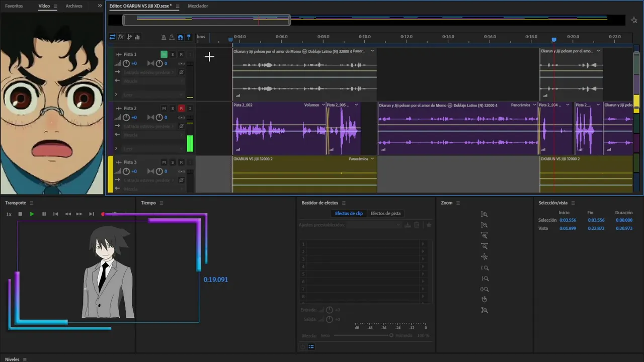Image resolution: width=644 pixels, height=362 pixels.
Task: Expand Pista 1 automation lanes chevron
Action: [x=116, y=95]
